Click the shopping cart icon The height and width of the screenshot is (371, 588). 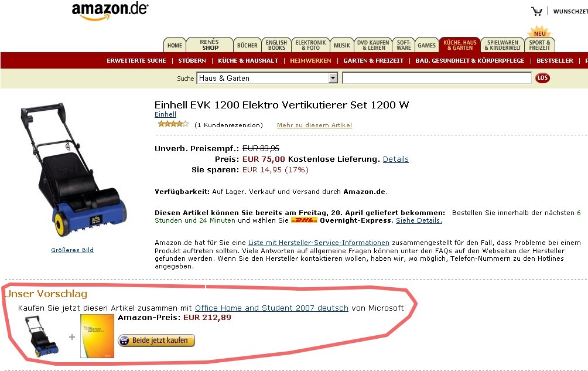[536, 11]
